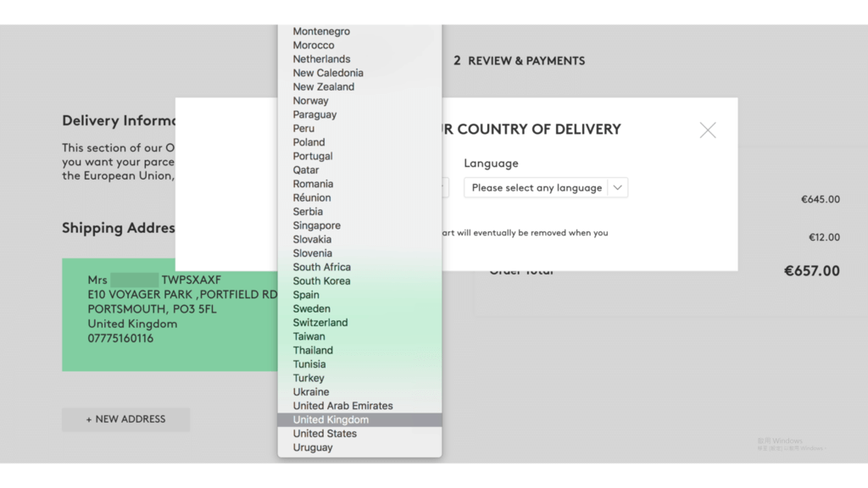Select New Zealand as delivery country
868x488 pixels.
point(359,87)
